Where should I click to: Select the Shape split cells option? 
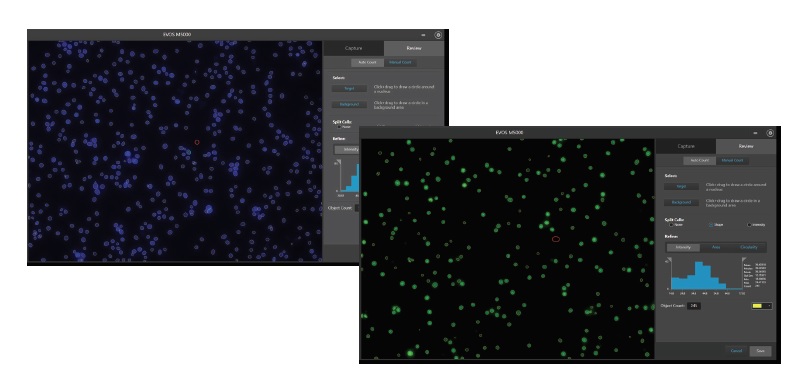pos(711,225)
